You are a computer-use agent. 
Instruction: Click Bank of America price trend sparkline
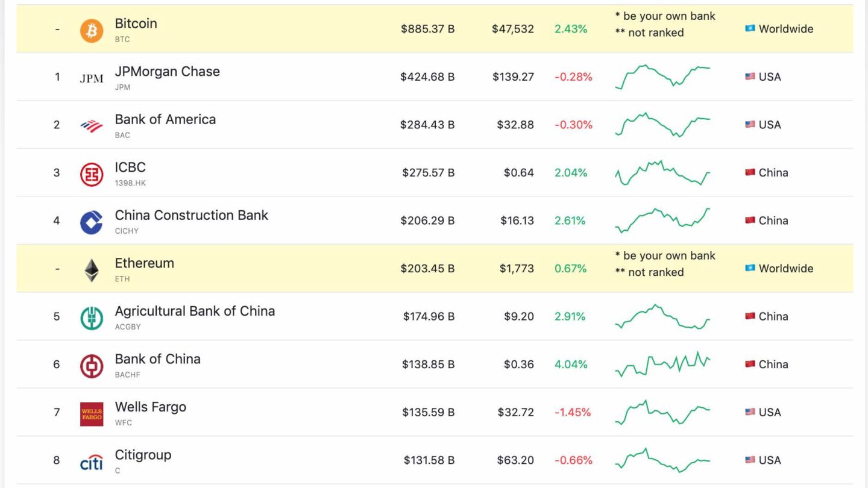coord(662,124)
